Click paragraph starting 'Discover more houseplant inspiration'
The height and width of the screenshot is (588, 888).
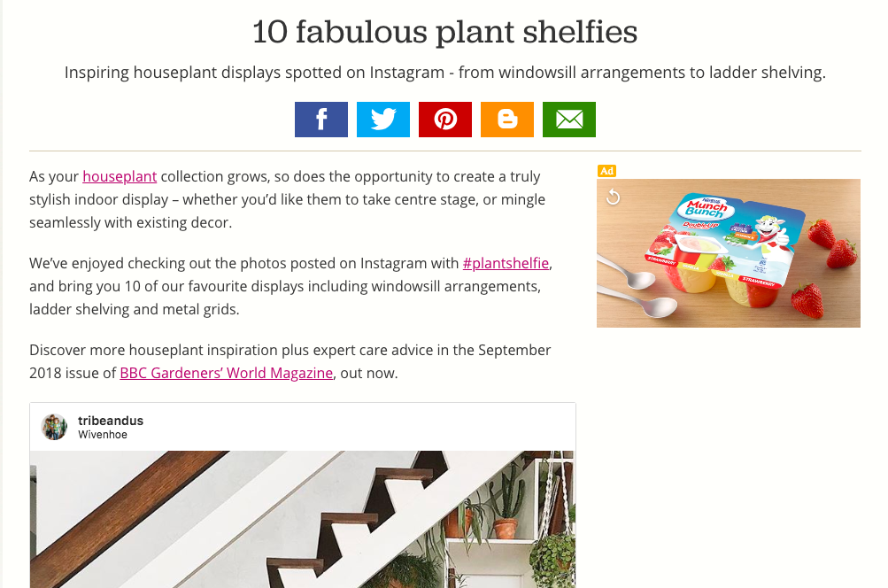[290, 361]
